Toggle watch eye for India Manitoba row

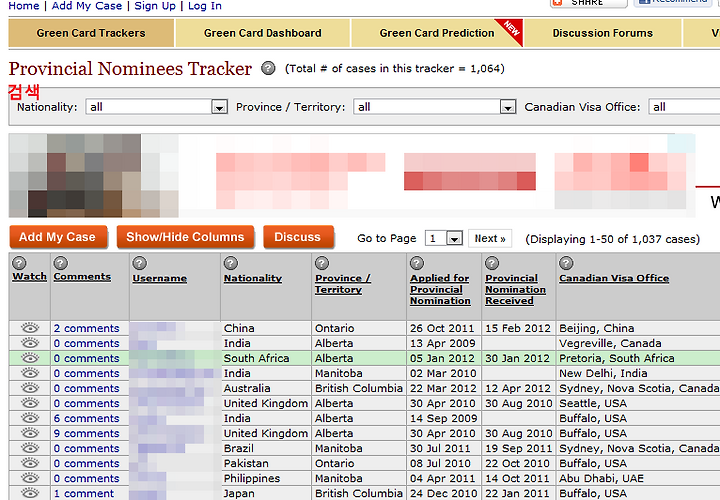click(x=30, y=373)
